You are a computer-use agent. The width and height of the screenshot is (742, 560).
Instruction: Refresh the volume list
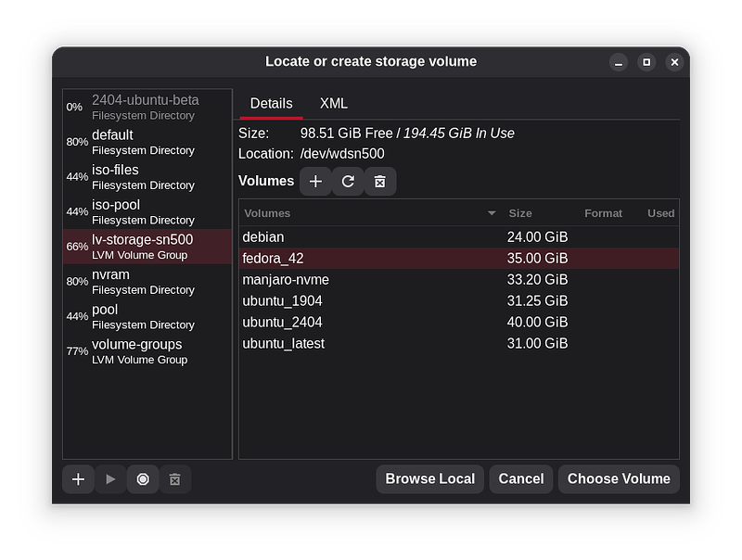point(348,182)
